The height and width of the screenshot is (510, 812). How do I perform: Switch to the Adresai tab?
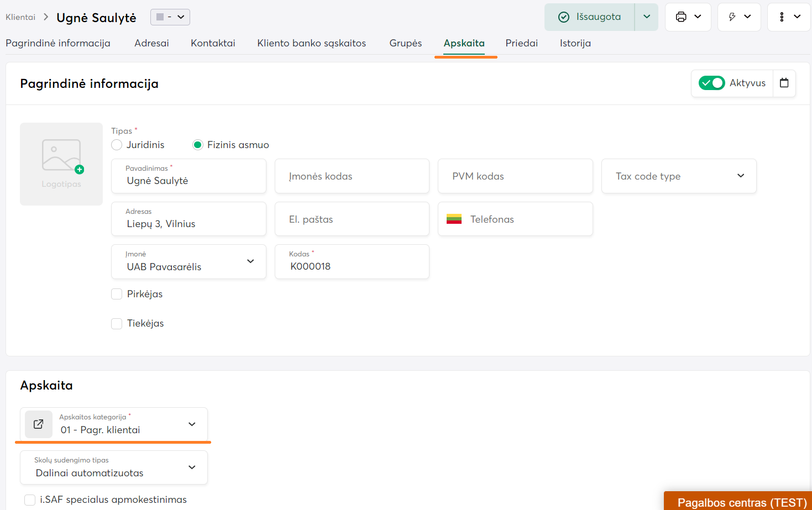(151, 43)
